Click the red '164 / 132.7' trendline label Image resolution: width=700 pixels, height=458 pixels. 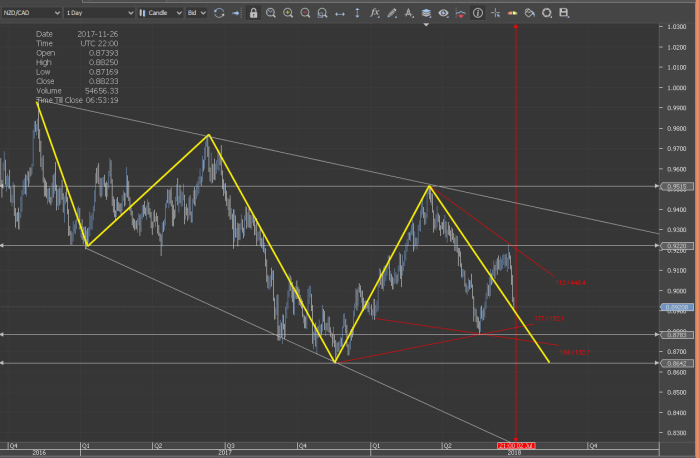pos(575,352)
